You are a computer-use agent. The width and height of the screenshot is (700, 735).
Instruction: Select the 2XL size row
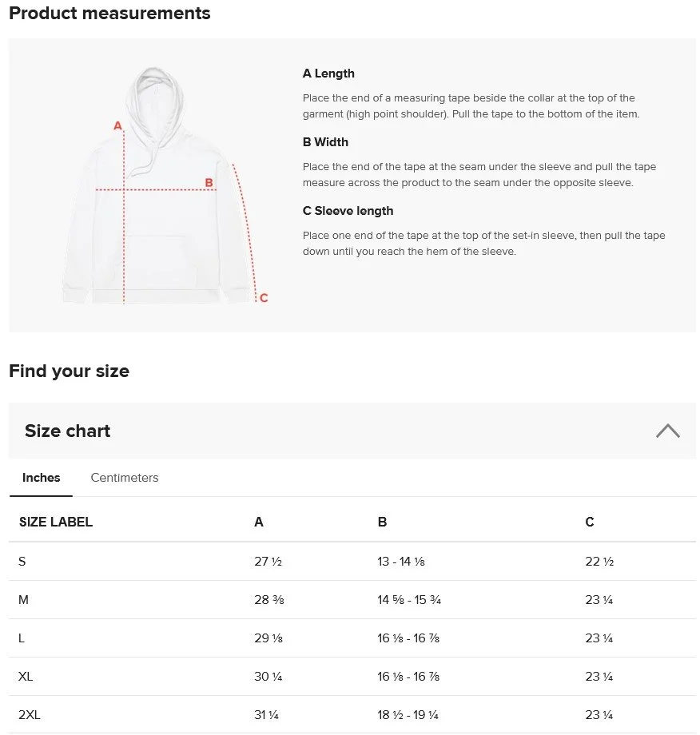pyautogui.click(x=352, y=715)
